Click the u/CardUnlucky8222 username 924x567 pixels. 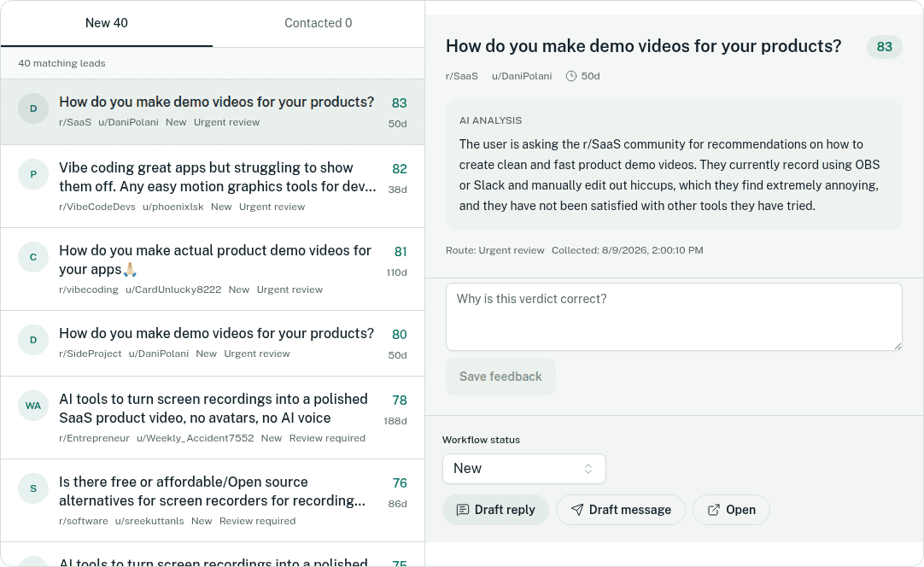tap(173, 290)
